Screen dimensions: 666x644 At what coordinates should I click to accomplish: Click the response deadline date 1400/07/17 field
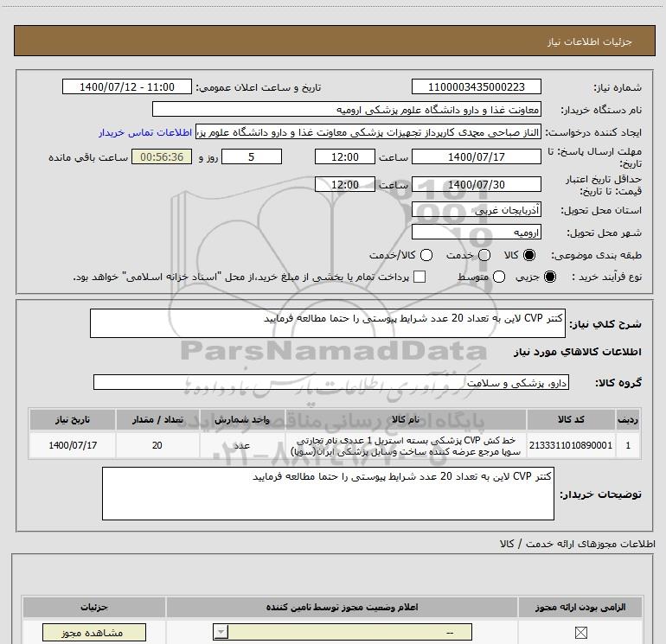tap(477, 157)
